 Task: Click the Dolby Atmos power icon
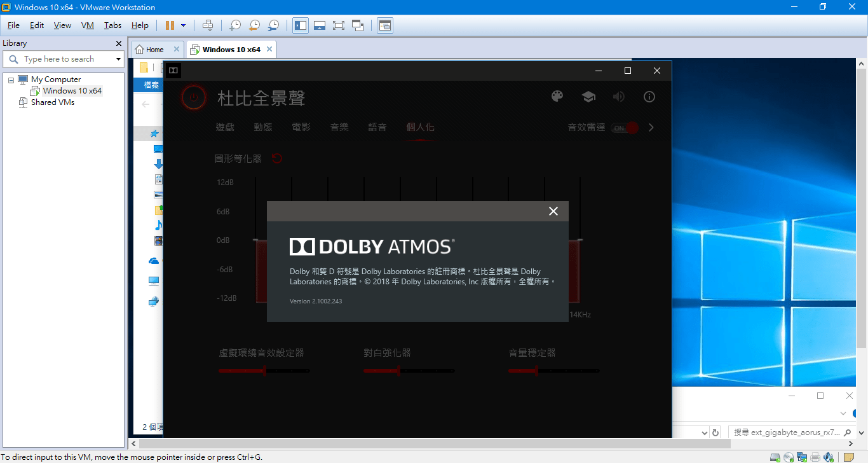click(x=193, y=97)
